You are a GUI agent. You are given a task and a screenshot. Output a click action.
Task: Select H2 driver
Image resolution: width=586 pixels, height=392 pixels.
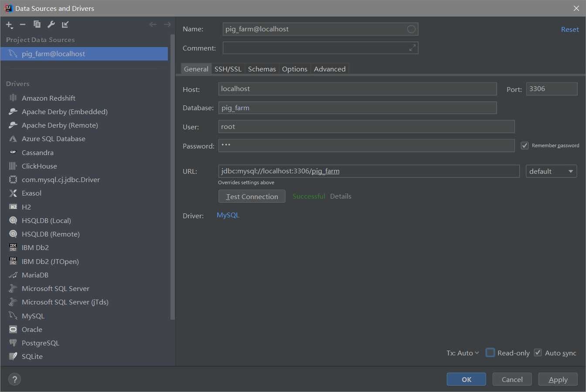(84, 207)
